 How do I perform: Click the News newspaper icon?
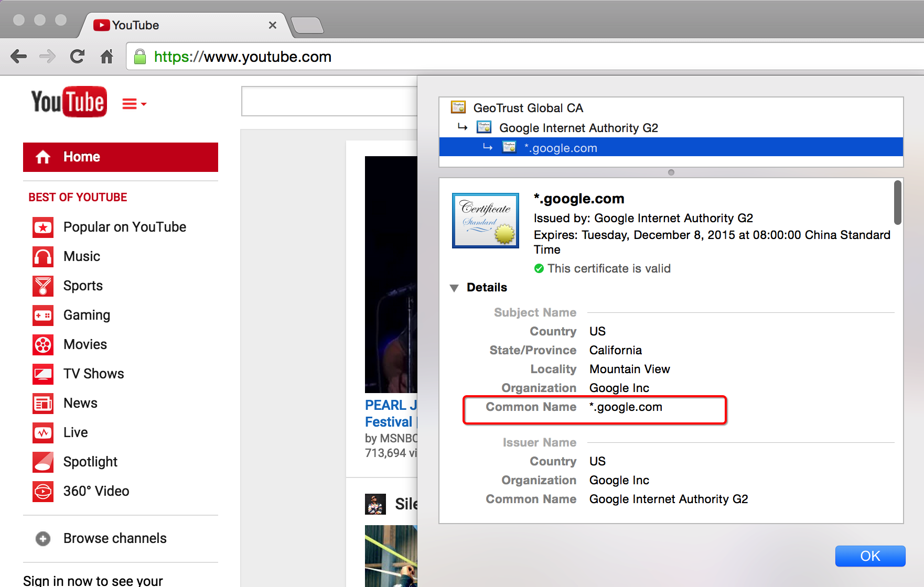point(43,404)
